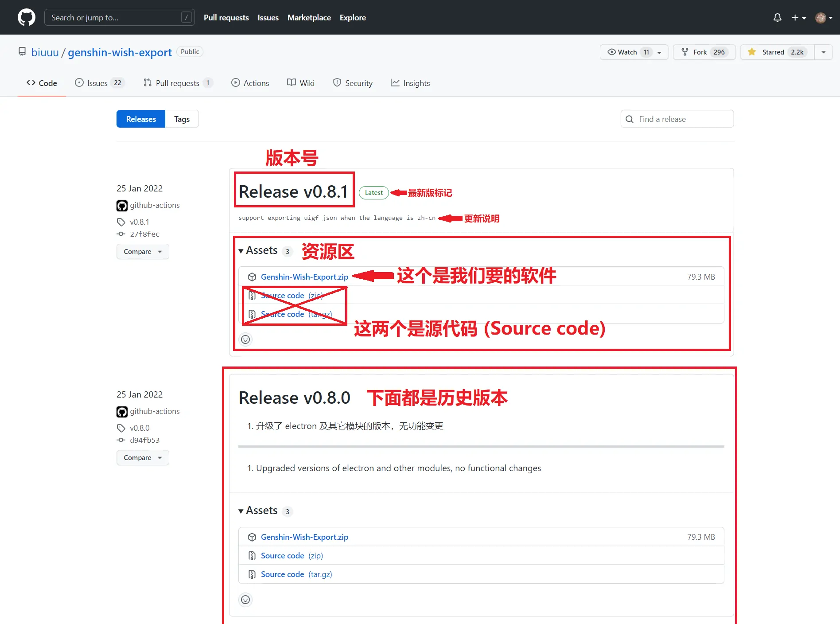Open the v0.8.0 tag link
This screenshot has width=840, height=624.
click(x=140, y=428)
